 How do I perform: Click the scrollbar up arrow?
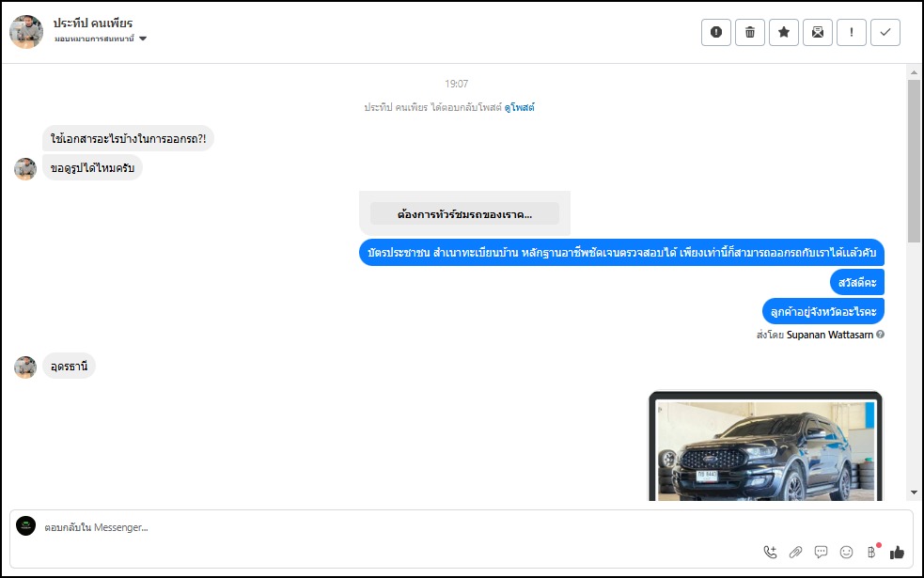pyautogui.click(x=914, y=72)
